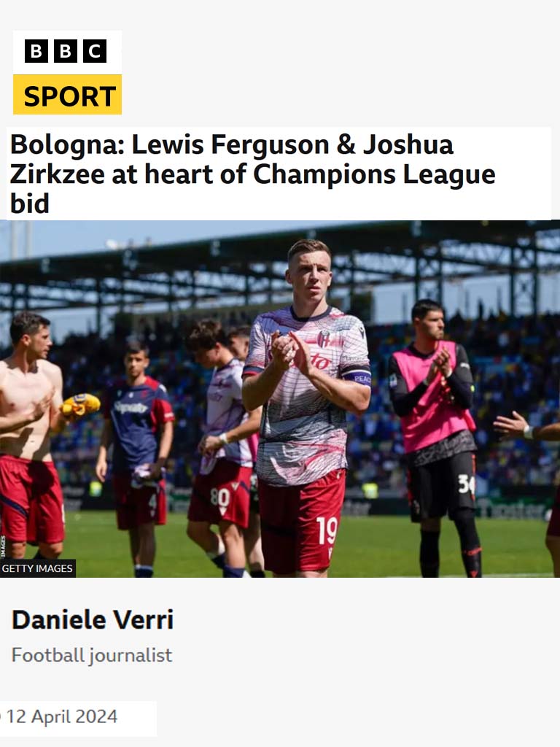Click the 12 April 2024 date stamp

[62, 716]
